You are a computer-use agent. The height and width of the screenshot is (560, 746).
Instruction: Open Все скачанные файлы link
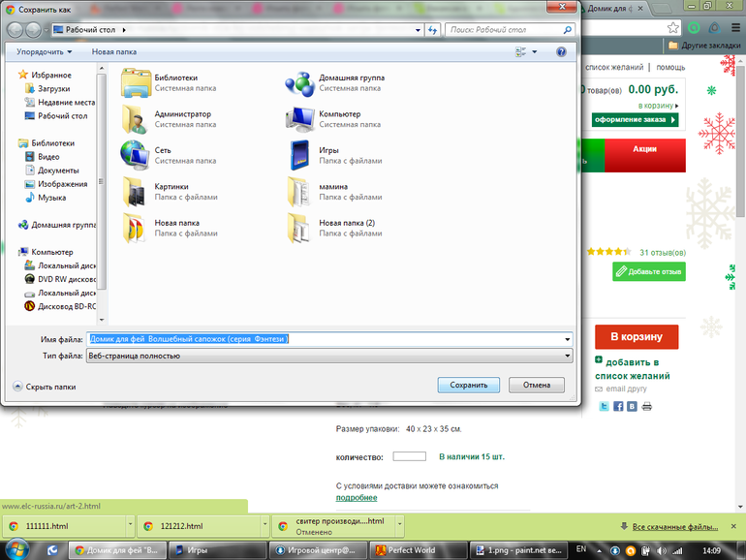pos(674,527)
